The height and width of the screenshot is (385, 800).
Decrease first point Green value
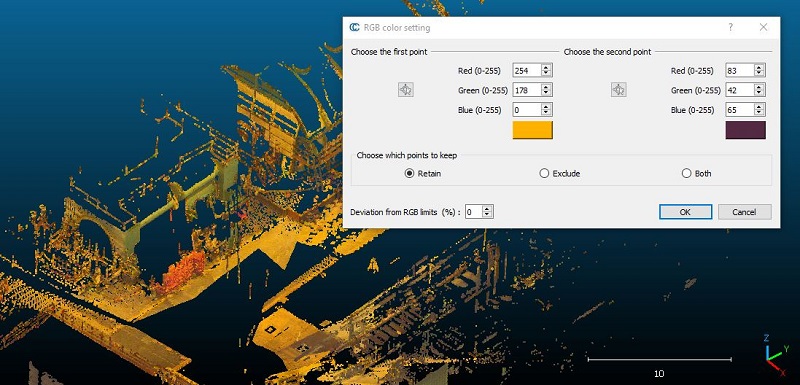(546, 93)
